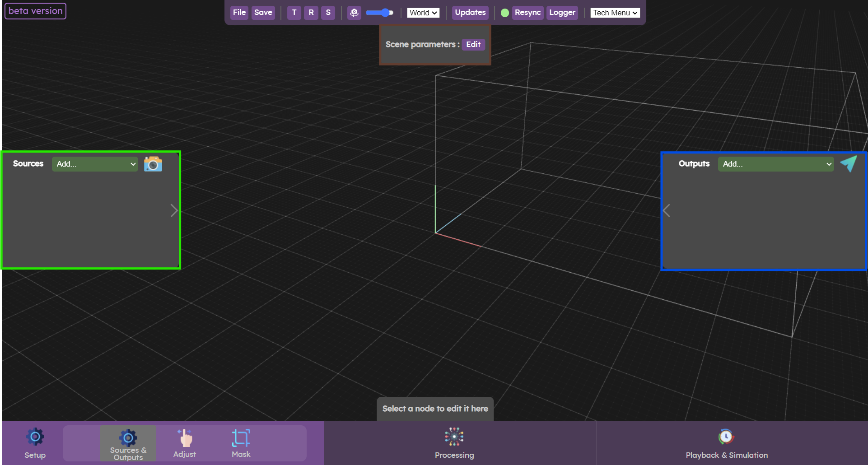Select the Playback & Simulation clock icon
This screenshot has height=465, width=868.
(x=726, y=436)
